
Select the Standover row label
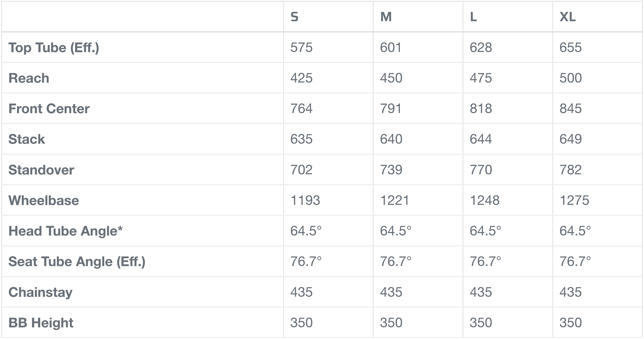pos(41,170)
